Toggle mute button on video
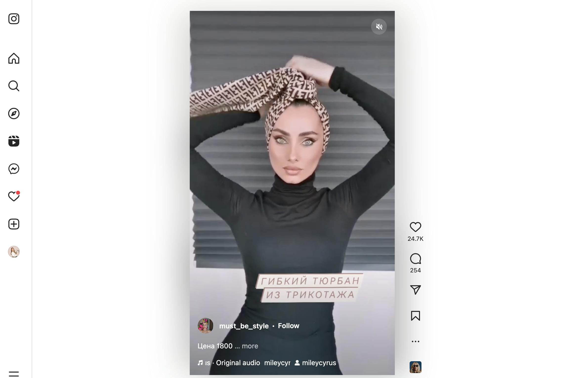Image resolution: width=588 pixels, height=378 pixels. 379,27
